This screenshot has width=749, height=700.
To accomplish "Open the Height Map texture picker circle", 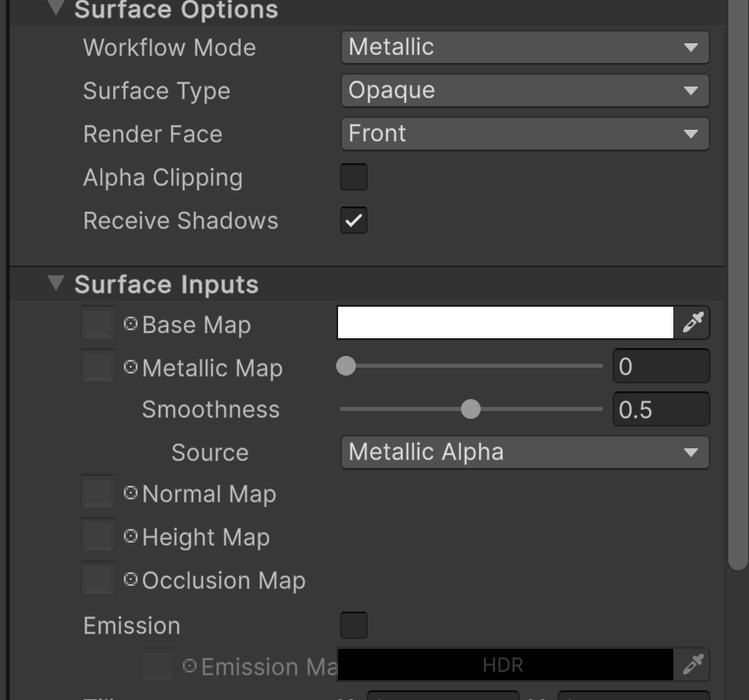I will click(x=131, y=536).
